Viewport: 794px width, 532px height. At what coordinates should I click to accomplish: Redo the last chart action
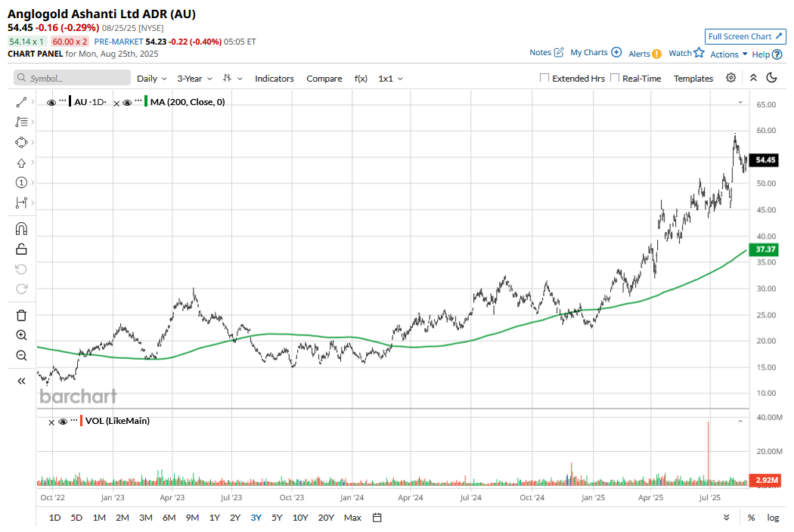click(21, 289)
